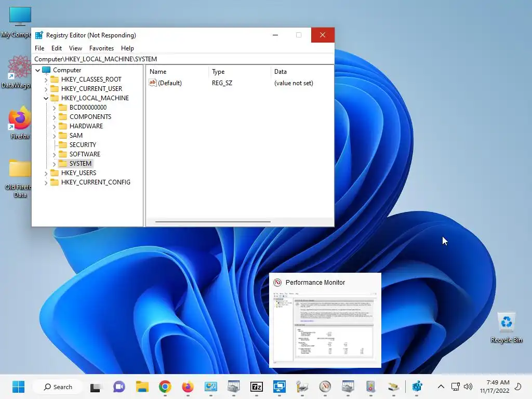Open the My Computer desktop icon
The width and height of the screenshot is (532, 399).
point(19,22)
